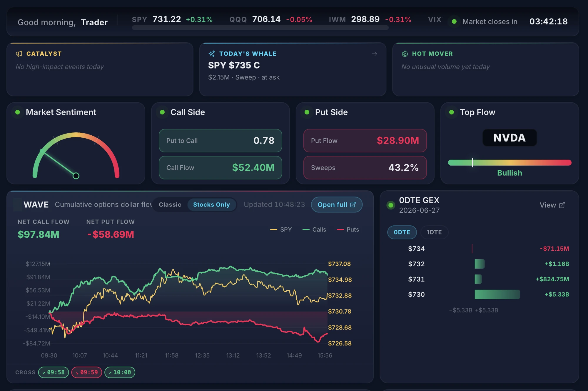Click the IWM 298.89 ticker quote
Viewport: 588px width, 391px height.
click(370, 19)
